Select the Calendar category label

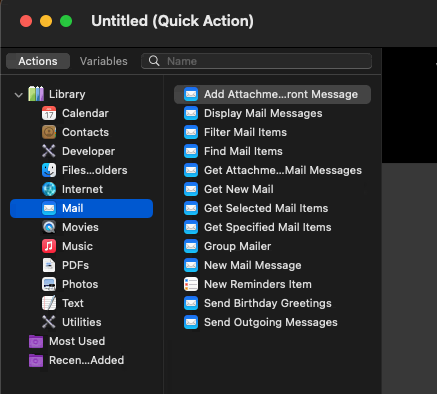coord(85,113)
